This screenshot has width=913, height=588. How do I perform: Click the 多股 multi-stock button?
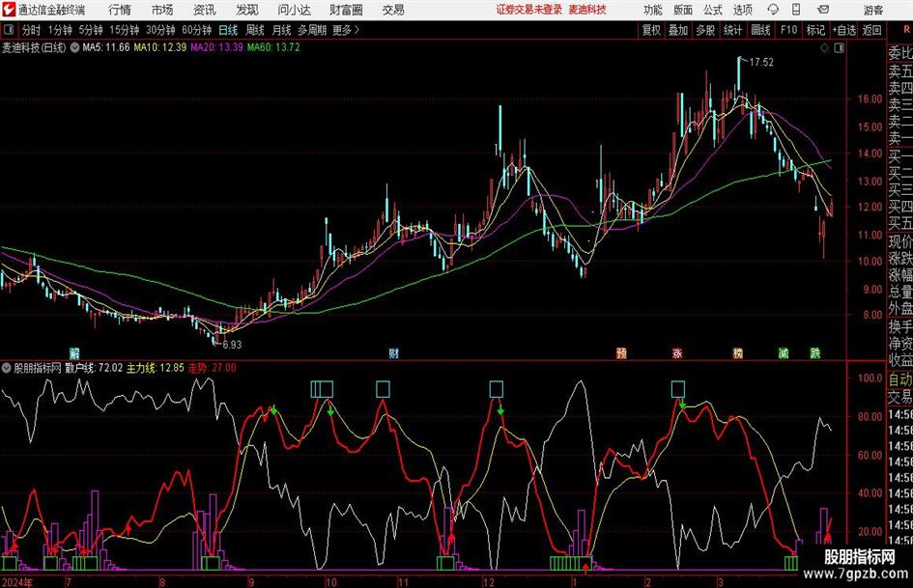pos(705,30)
